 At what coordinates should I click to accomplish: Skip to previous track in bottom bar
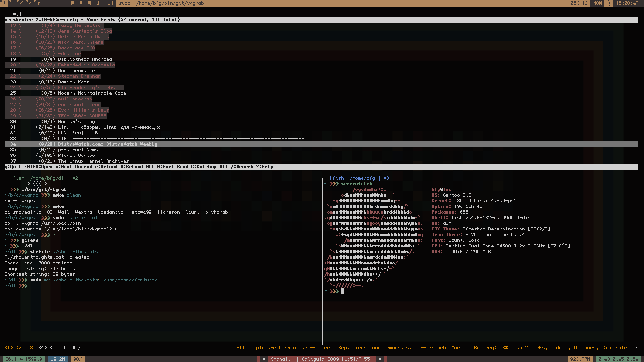(x=265, y=359)
